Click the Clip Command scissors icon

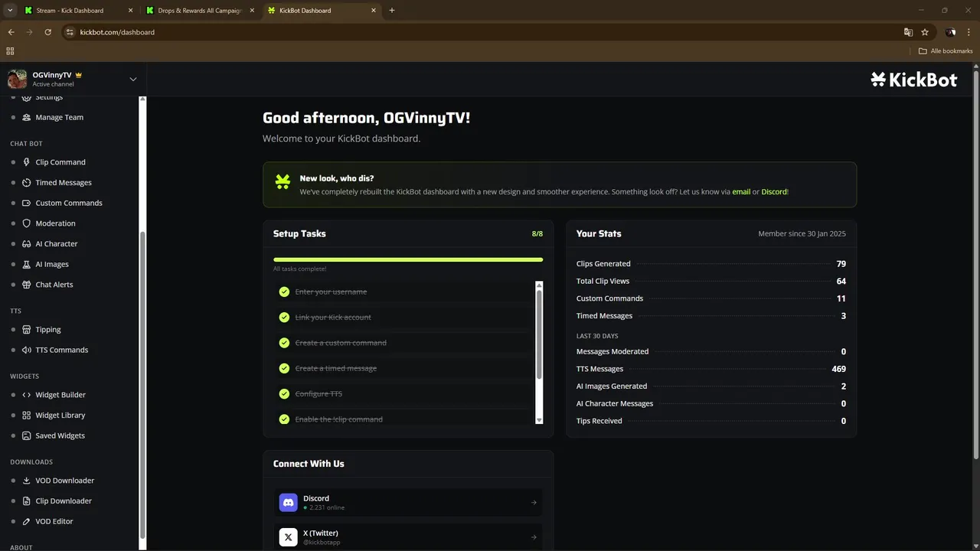pos(27,162)
